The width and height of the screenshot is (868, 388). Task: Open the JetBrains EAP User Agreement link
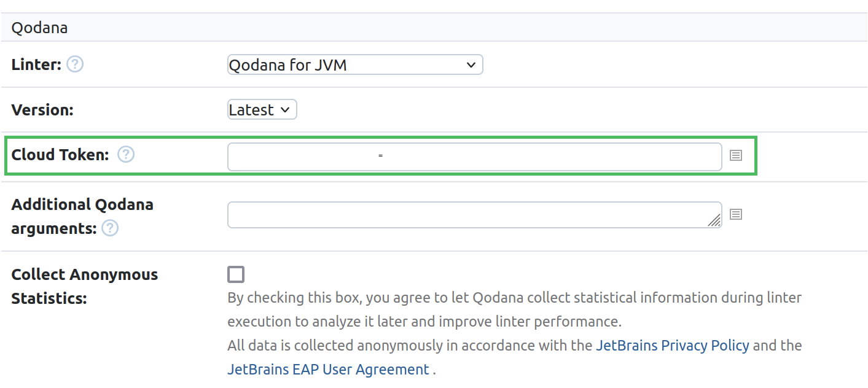tap(327, 369)
